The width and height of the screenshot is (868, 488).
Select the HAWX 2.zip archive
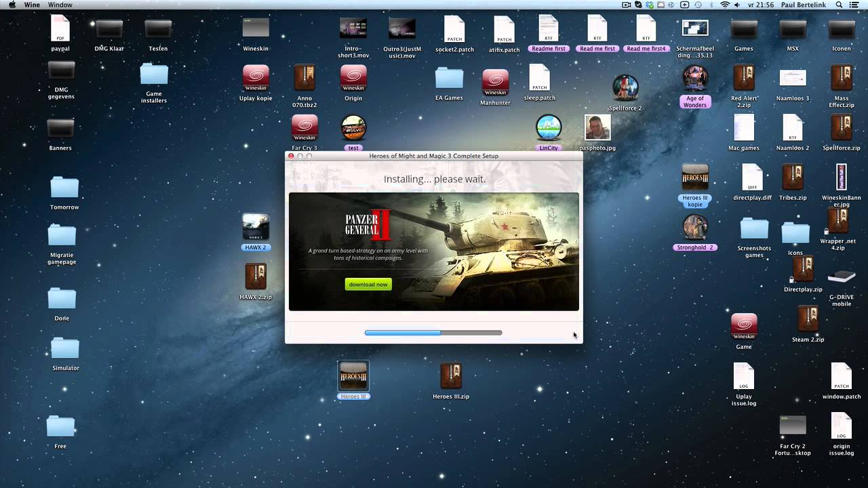(x=256, y=277)
